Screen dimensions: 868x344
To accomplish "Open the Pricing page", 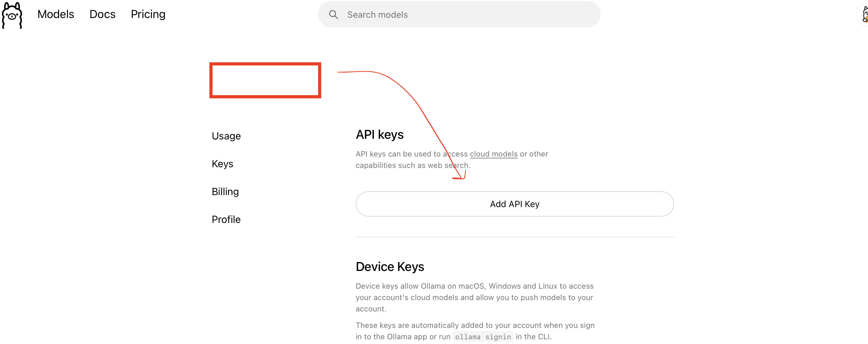I will point(148,14).
